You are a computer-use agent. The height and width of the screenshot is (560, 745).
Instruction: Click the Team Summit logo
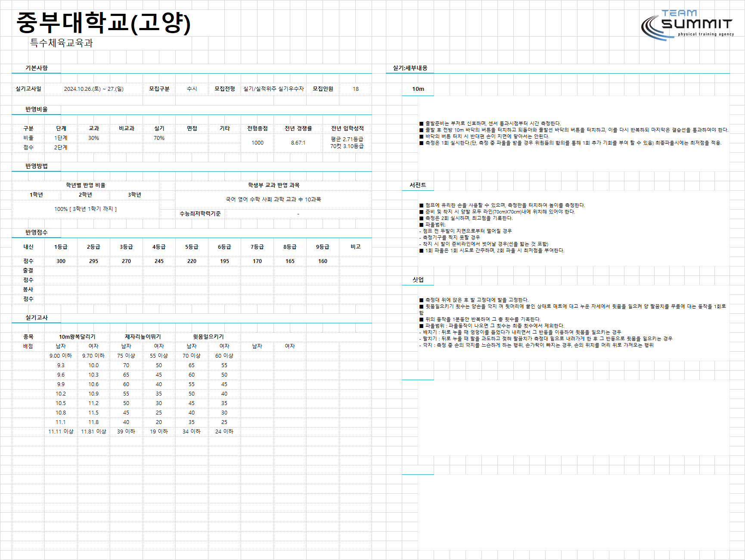(x=687, y=25)
